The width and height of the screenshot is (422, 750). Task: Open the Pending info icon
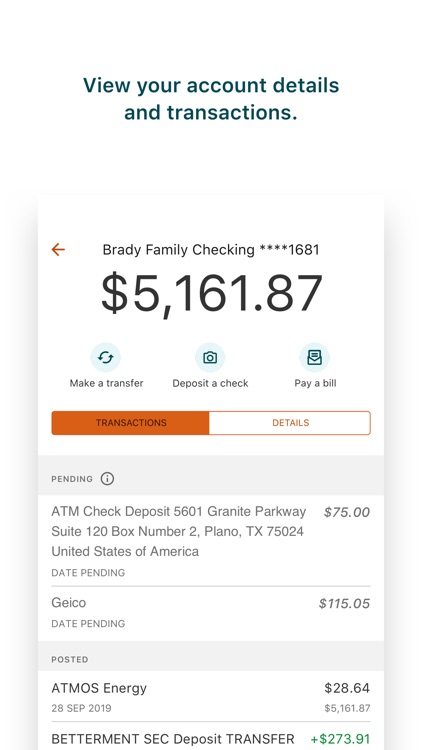[x=107, y=478]
